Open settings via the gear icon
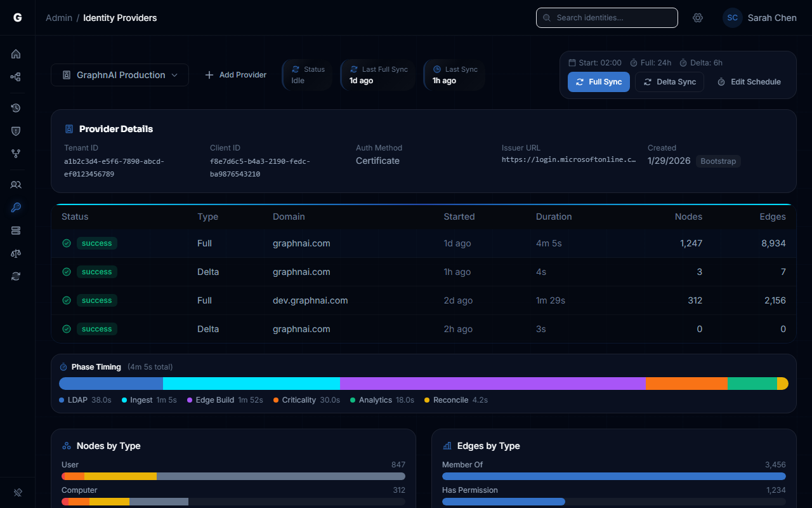This screenshot has width=812, height=508. click(698, 18)
